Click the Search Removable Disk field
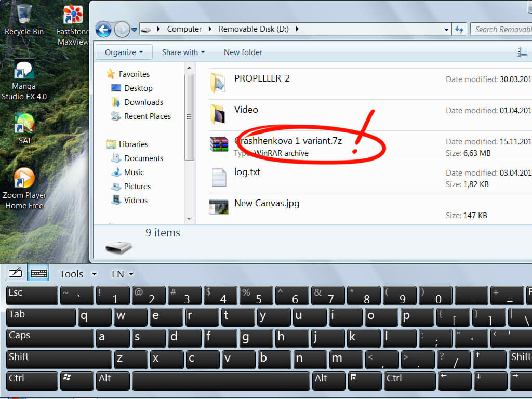 point(501,30)
